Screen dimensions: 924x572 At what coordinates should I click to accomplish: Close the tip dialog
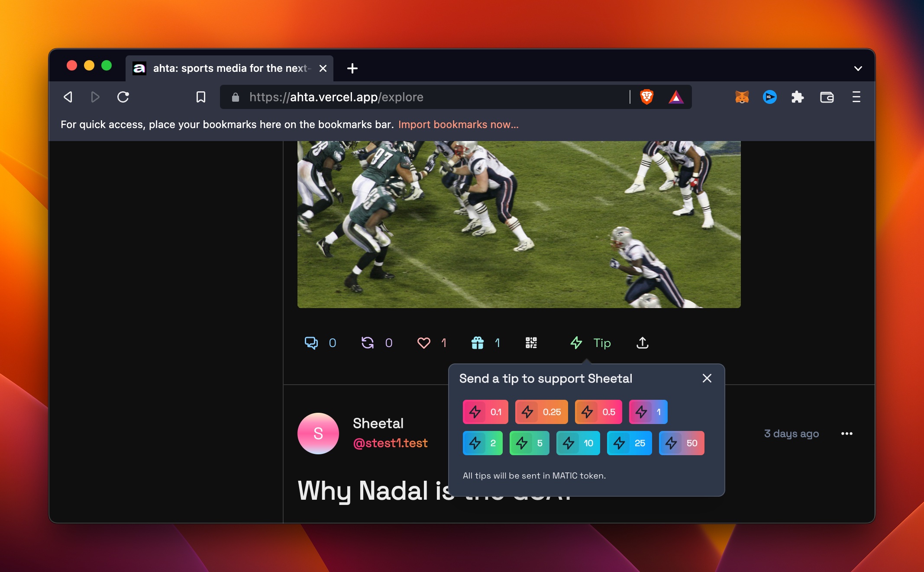pyautogui.click(x=707, y=378)
